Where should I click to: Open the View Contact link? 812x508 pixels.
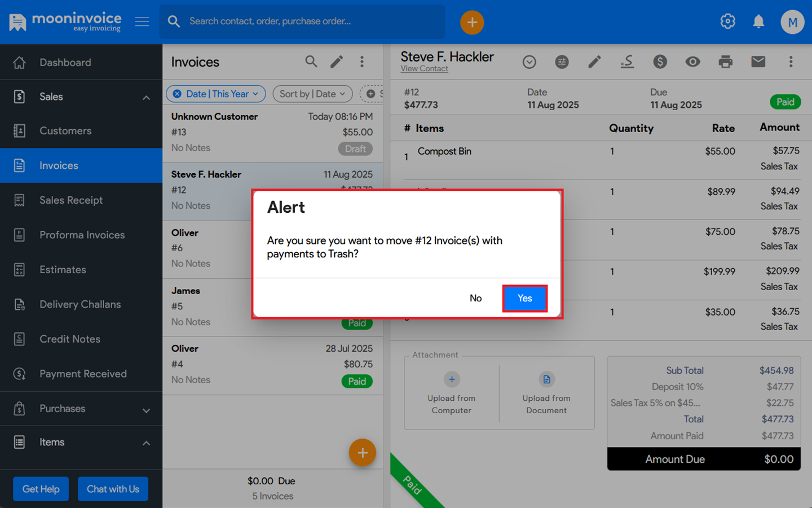(x=424, y=69)
